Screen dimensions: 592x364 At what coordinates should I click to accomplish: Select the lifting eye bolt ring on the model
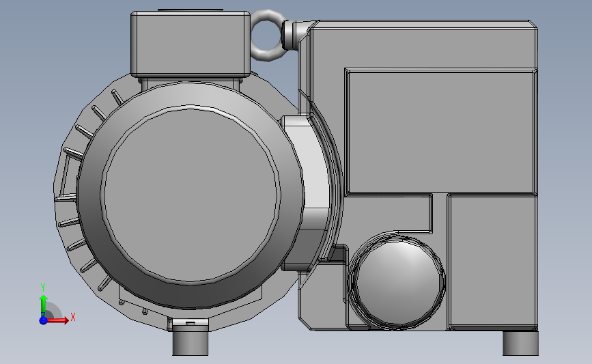(x=266, y=35)
